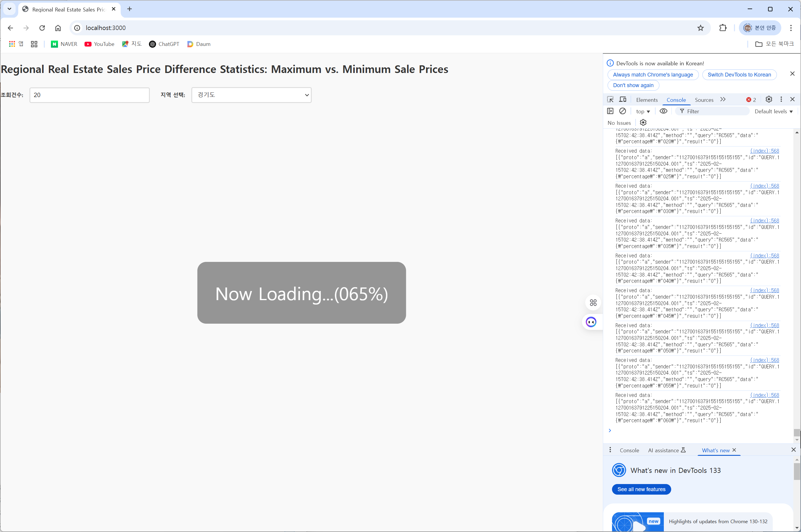Open DevTools settings gear icon

769,99
